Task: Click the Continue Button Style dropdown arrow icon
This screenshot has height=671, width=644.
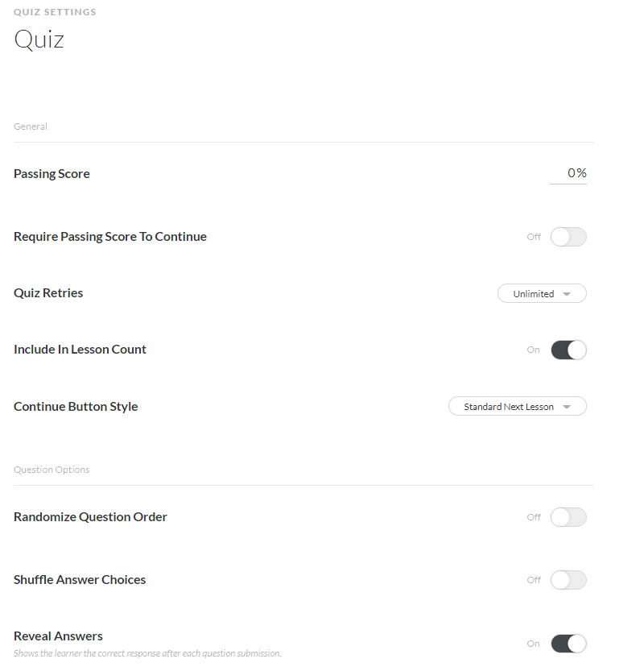Action: (567, 407)
